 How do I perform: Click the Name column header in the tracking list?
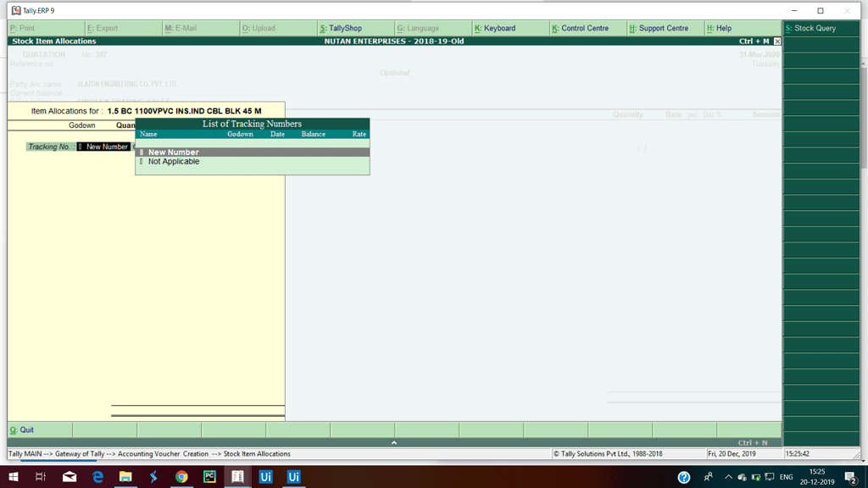(x=148, y=135)
